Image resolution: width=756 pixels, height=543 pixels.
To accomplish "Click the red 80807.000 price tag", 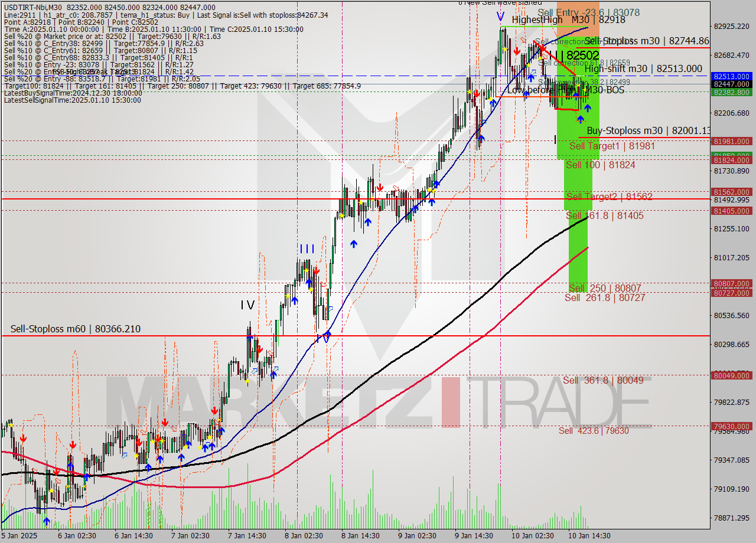I will pyautogui.click(x=732, y=283).
